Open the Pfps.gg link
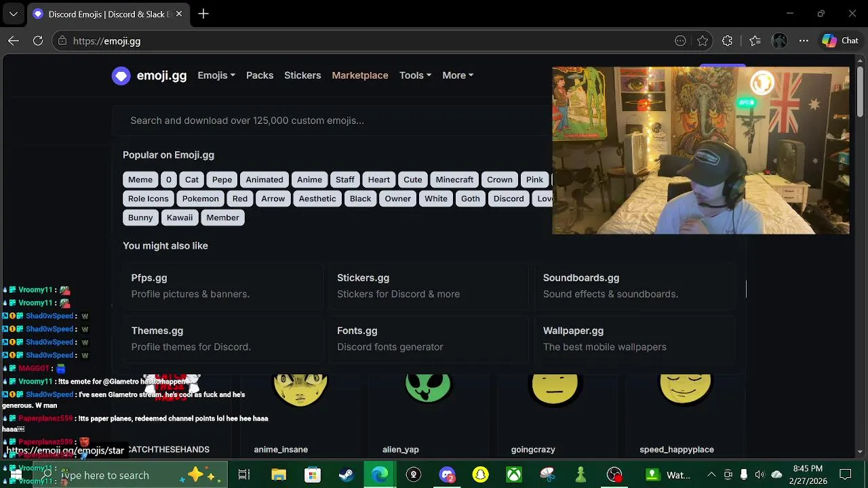 (223, 285)
